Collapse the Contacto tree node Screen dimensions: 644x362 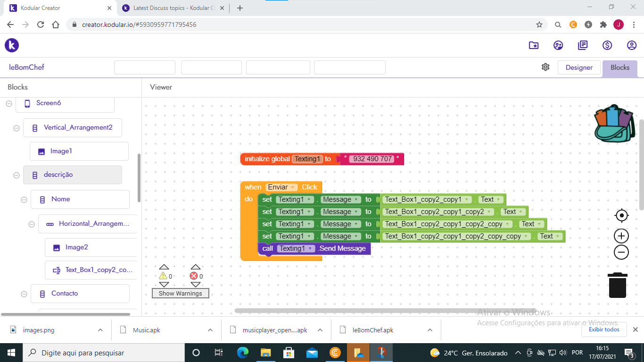24,294
